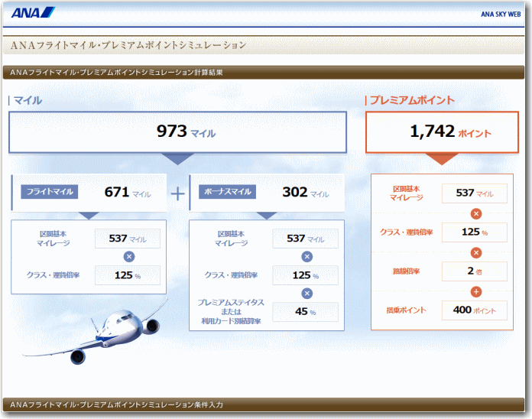Screen dimensions: 532x419
Task: Click the プレミアムポイント section heading
Action: pos(412,100)
